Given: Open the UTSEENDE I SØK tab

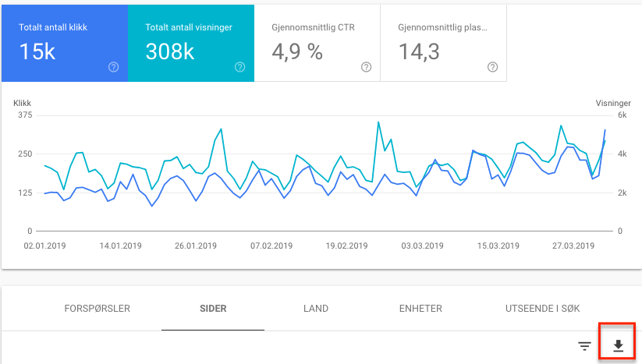Looking at the screenshot, I should click(542, 309).
